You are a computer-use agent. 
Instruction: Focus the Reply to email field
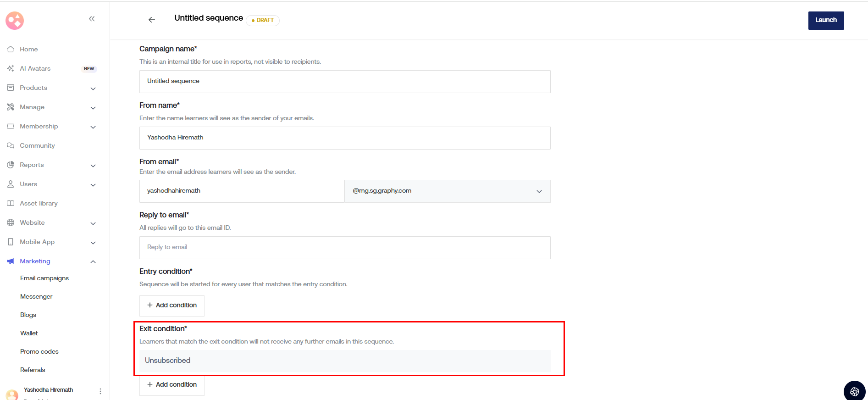(345, 248)
